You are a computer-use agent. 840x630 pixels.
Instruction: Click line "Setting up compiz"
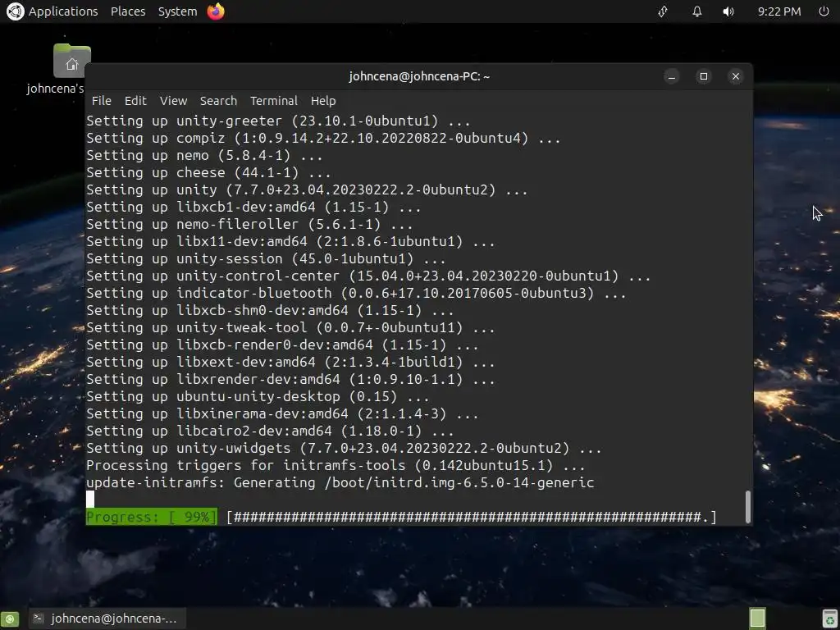click(323, 138)
